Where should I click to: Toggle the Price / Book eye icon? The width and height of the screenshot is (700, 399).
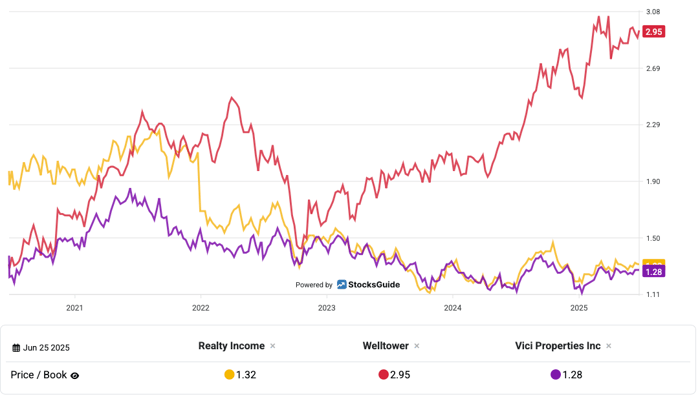[75, 376]
